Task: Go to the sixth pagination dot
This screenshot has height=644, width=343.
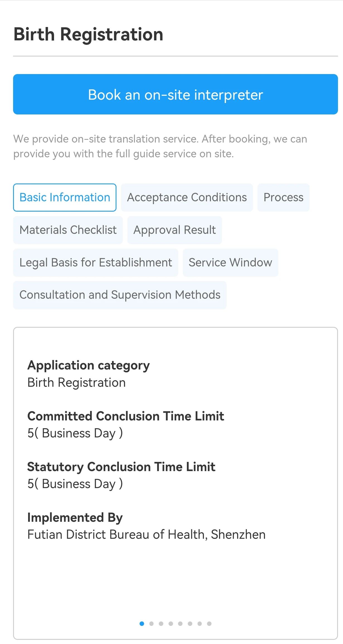Action: (190, 624)
